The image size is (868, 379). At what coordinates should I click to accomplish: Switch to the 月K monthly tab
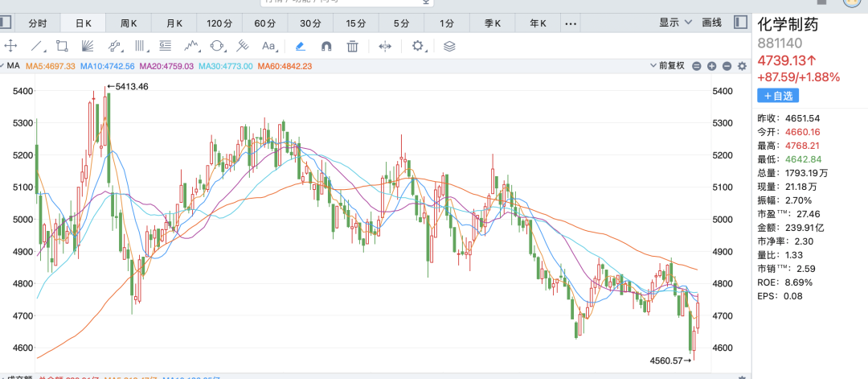pyautogui.click(x=174, y=23)
